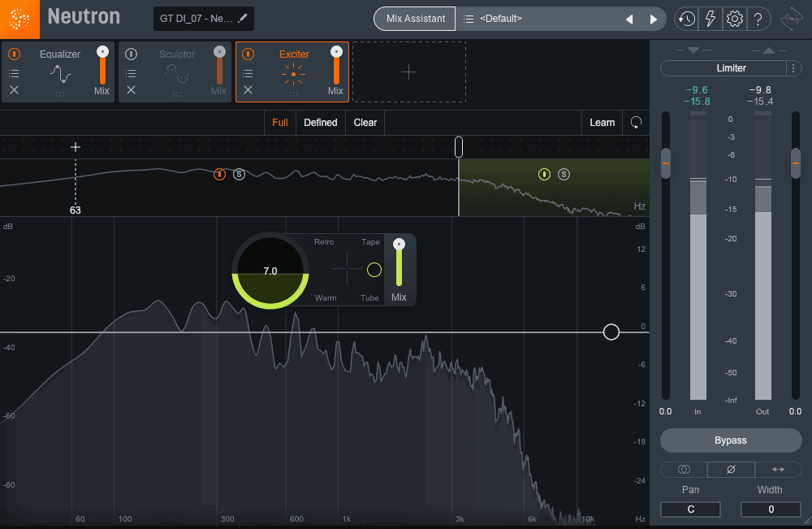
Task: Adjust the output gain slider
Action: tap(796, 163)
